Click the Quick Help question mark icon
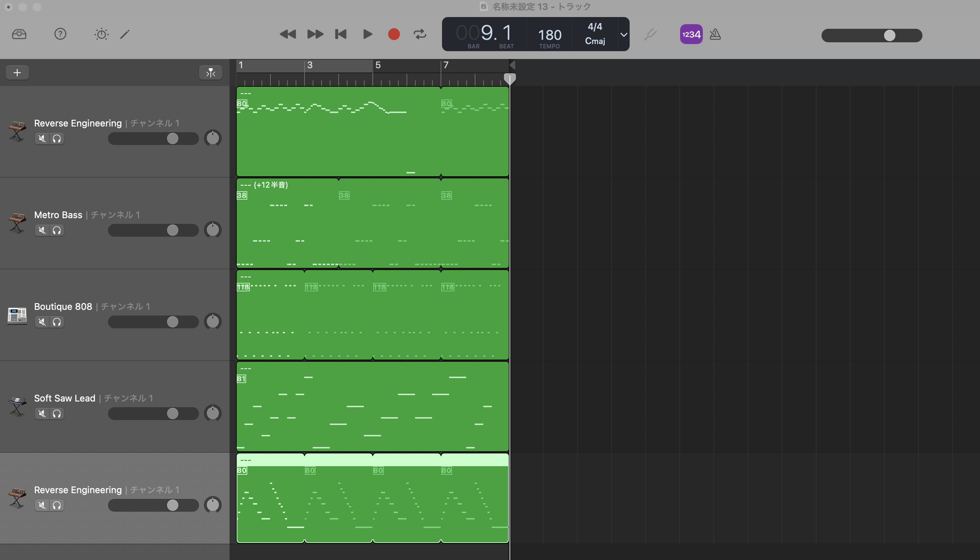This screenshot has height=560, width=980. (60, 34)
